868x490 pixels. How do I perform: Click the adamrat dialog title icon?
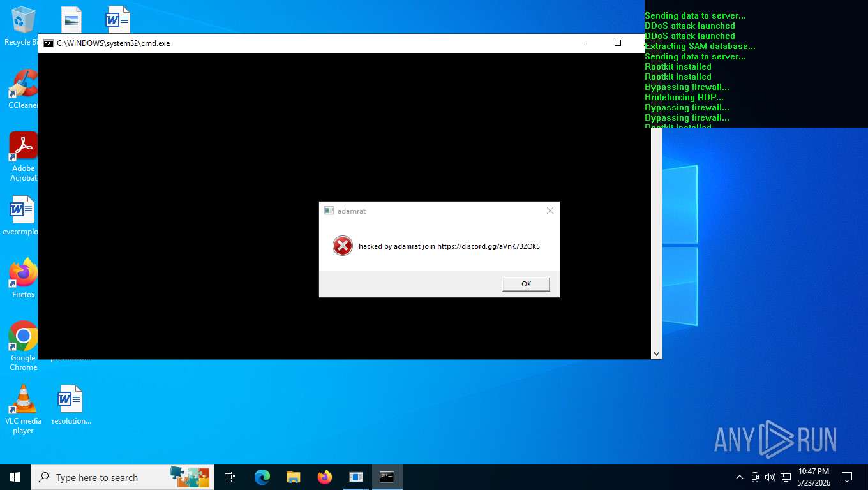pos(329,211)
